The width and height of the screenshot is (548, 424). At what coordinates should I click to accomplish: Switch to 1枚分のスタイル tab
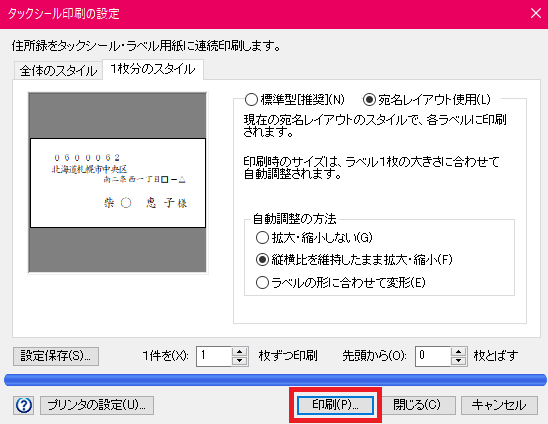click(153, 69)
